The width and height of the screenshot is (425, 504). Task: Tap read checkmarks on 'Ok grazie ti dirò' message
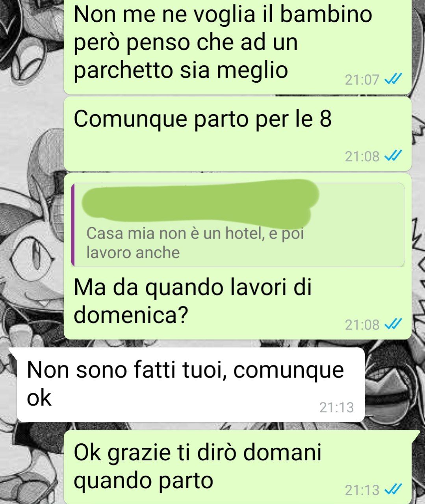click(x=393, y=490)
